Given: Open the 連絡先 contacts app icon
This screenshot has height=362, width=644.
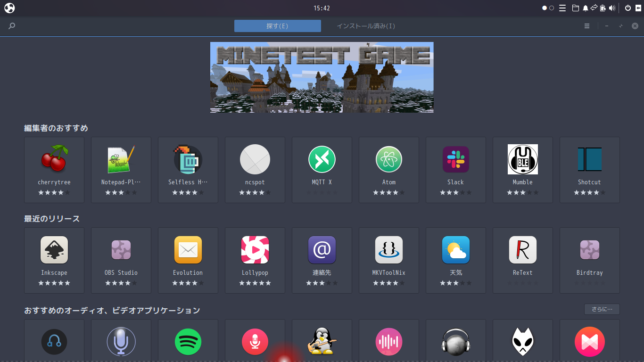Looking at the screenshot, I should point(322,250).
